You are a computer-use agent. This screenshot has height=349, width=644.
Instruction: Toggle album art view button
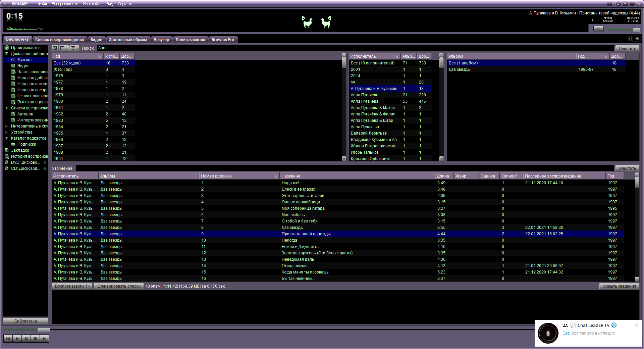55,48
